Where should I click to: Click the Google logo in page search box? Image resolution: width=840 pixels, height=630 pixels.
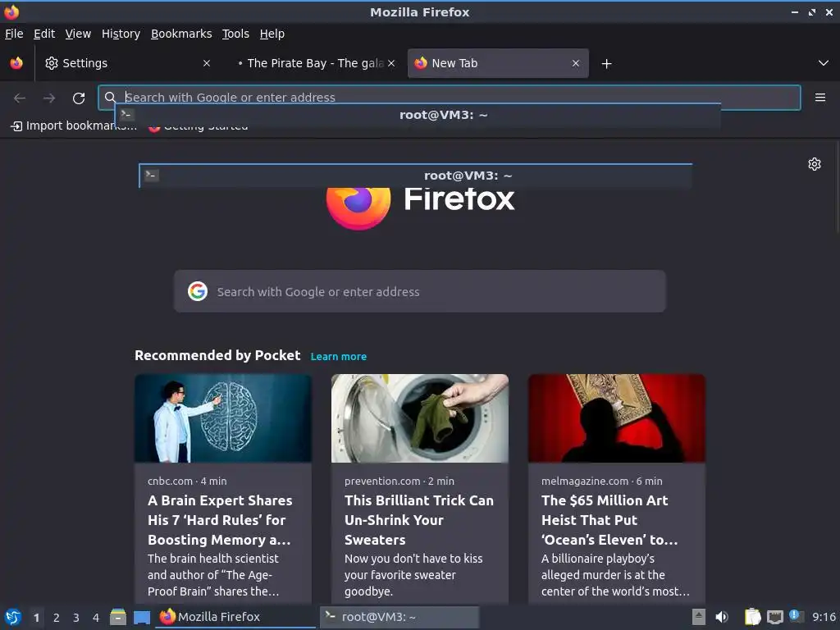(198, 291)
